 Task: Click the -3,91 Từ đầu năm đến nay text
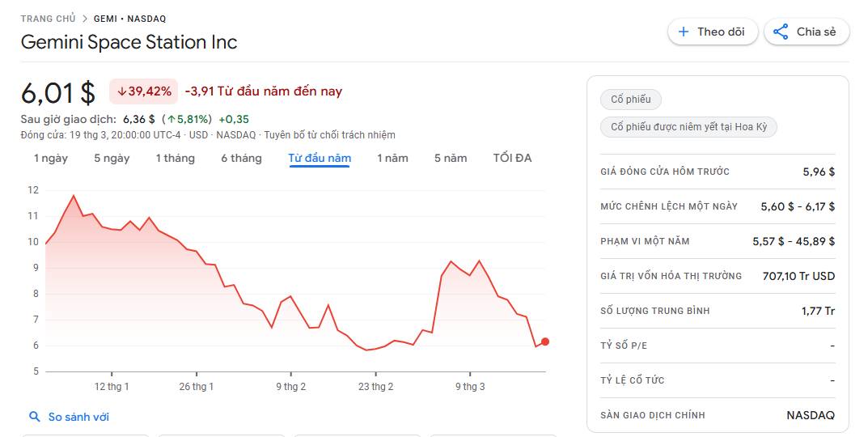pyautogui.click(x=264, y=91)
